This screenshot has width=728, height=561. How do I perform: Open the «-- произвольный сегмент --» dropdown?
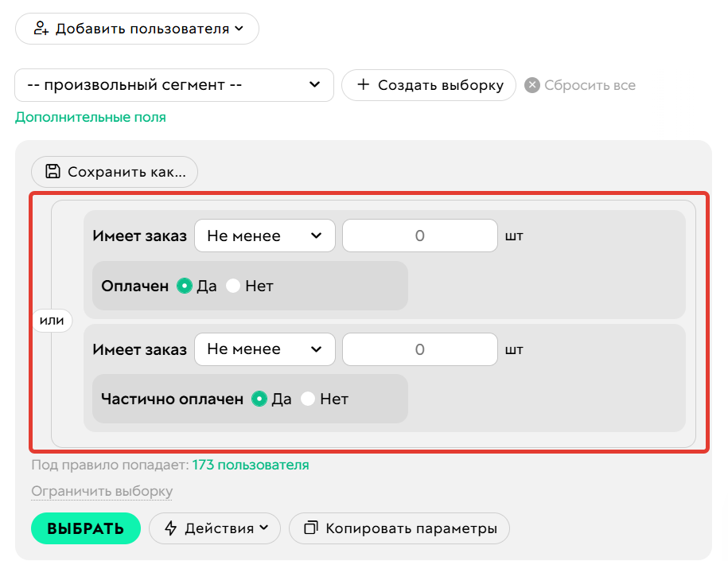[x=174, y=85]
